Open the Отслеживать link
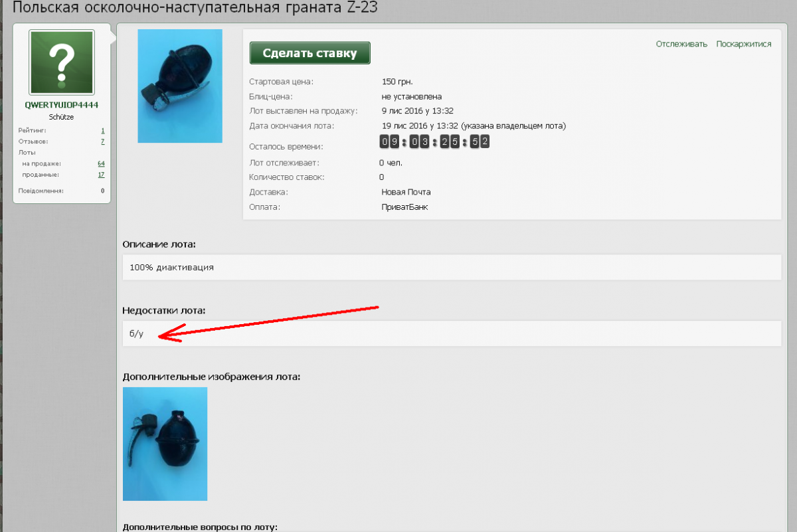Viewport: 797px width, 532px height. pyautogui.click(x=682, y=44)
